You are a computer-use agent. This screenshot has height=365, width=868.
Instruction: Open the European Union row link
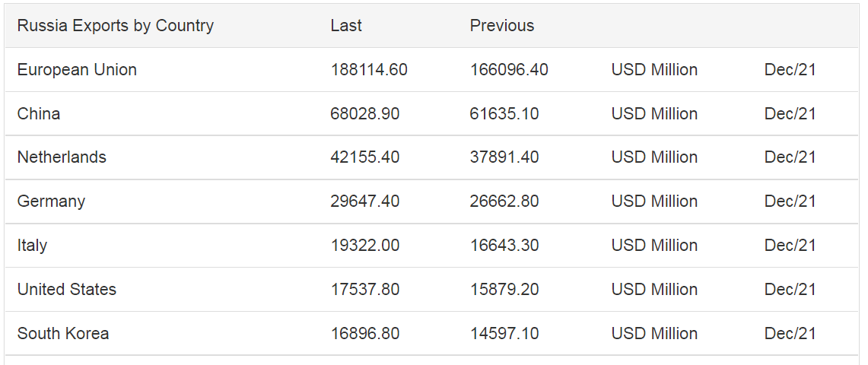tap(77, 70)
